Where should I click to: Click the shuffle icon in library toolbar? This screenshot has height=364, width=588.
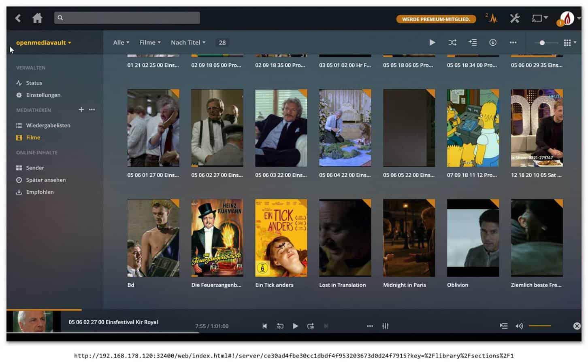tap(452, 42)
